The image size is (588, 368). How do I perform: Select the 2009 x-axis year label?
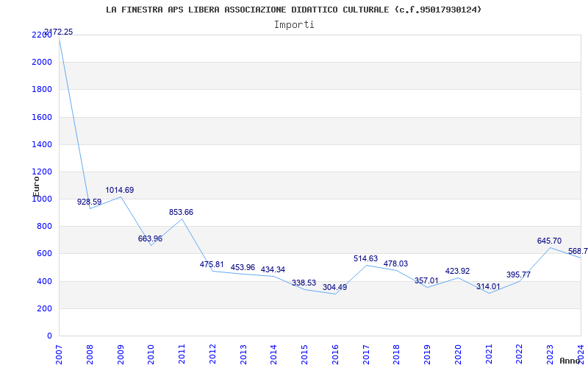click(x=121, y=355)
